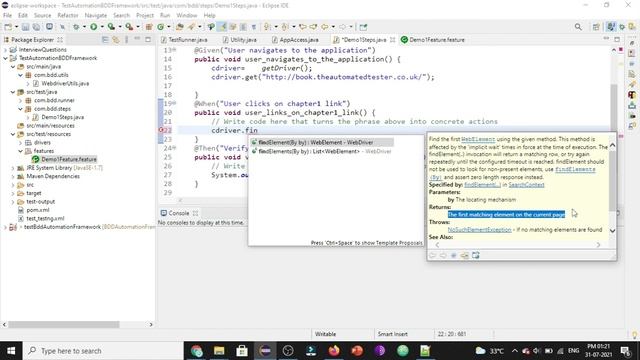Click Show in Javadoc View icon

[x=453, y=256]
